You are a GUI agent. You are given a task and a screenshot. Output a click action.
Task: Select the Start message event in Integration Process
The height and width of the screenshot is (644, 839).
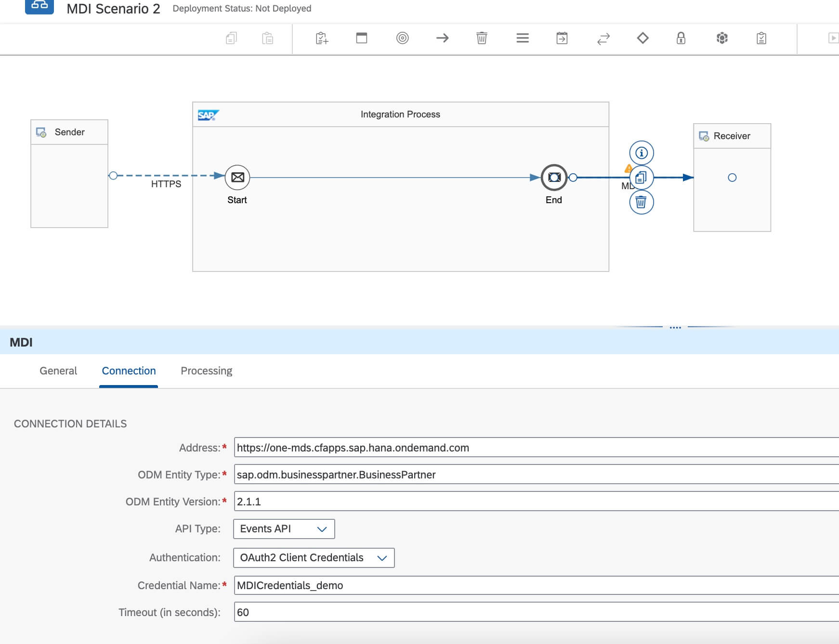(237, 177)
